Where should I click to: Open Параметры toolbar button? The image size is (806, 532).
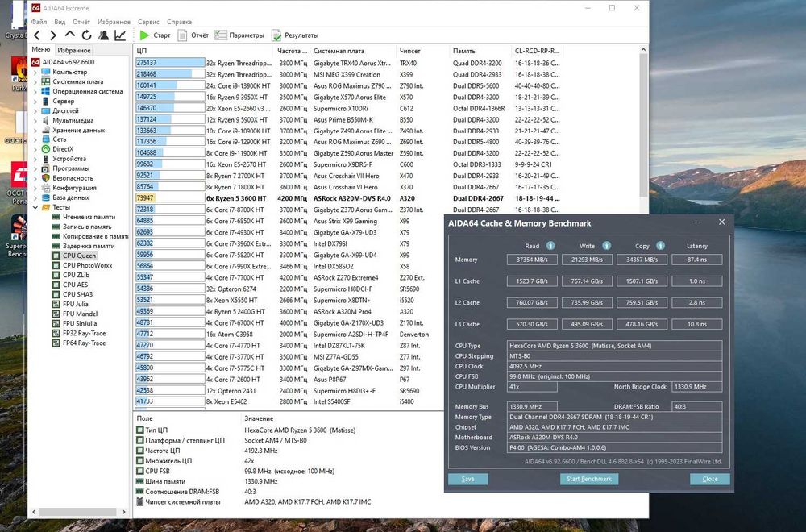pos(239,35)
